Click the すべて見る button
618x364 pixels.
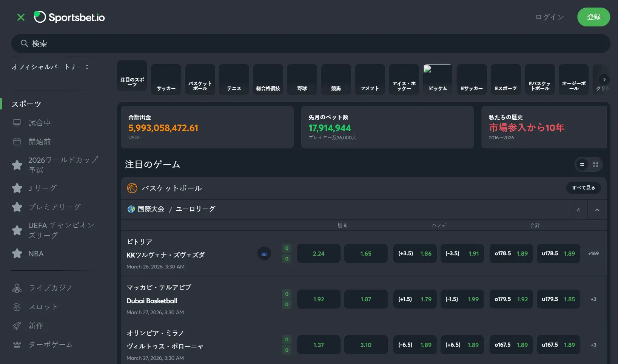click(584, 188)
